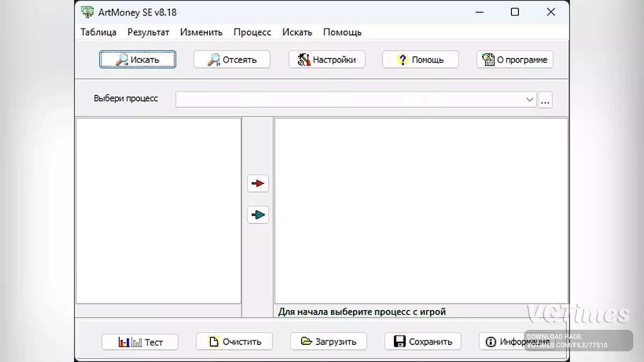Click the Тест button
This screenshot has height=362, width=644.
click(x=140, y=342)
